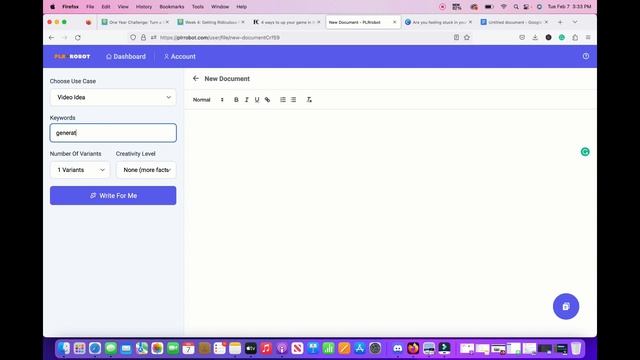
Task: Toggle bold formatting in editor toolbar
Action: click(236, 100)
